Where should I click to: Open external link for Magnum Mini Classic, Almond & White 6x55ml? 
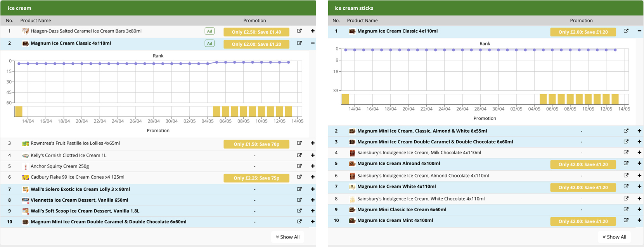tap(626, 131)
